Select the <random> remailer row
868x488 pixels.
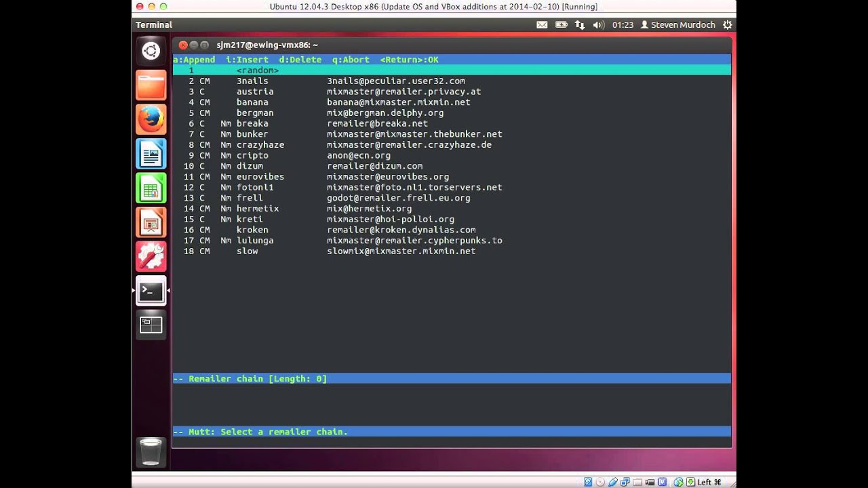point(452,70)
